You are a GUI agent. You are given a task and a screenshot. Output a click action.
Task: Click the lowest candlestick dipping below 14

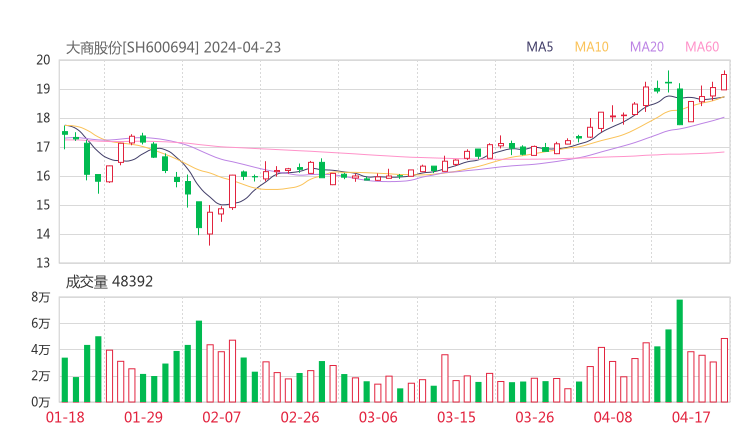pos(210,225)
